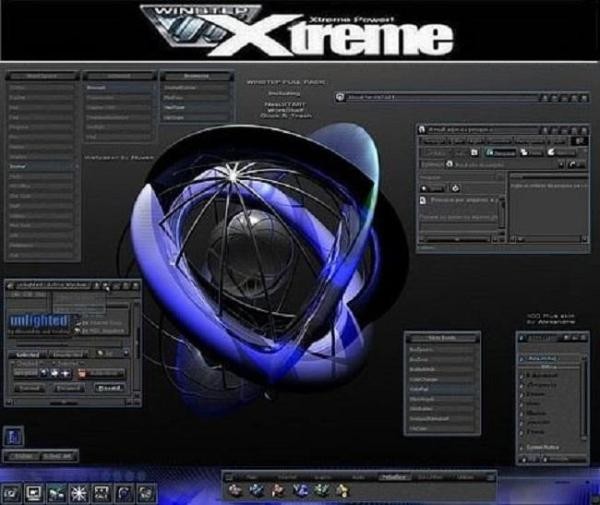Image resolution: width=600 pixels, height=505 pixels.
Task: Launch the pink icon in the tabbed dock
Action: [x=235, y=490]
